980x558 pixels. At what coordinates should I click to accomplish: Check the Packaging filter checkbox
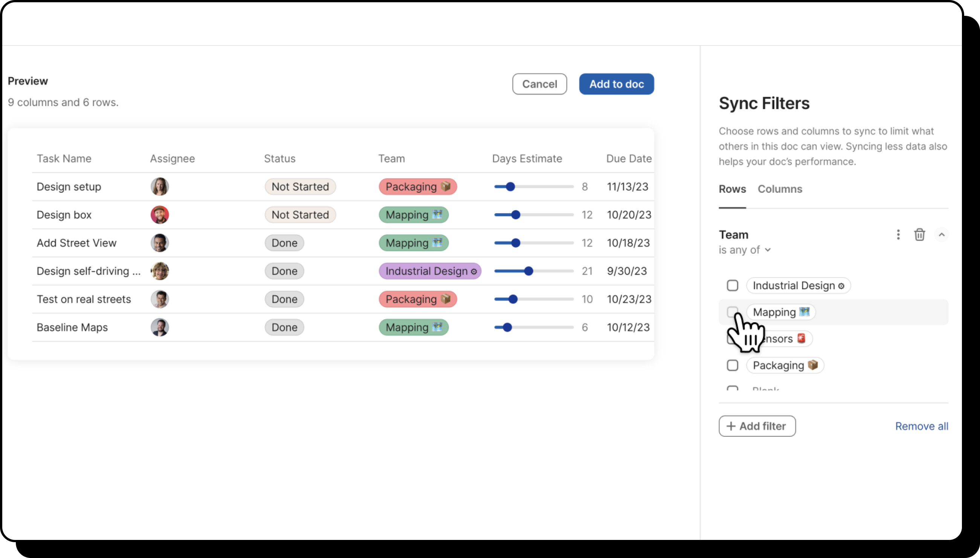tap(732, 365)
